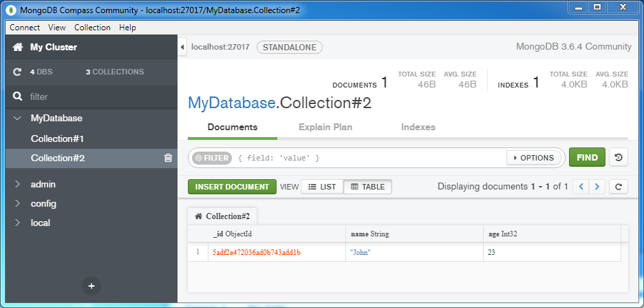Click the STANDALONE badge
Image resolution: width=644 pixels, height=308 pixels.
(290, 48)
